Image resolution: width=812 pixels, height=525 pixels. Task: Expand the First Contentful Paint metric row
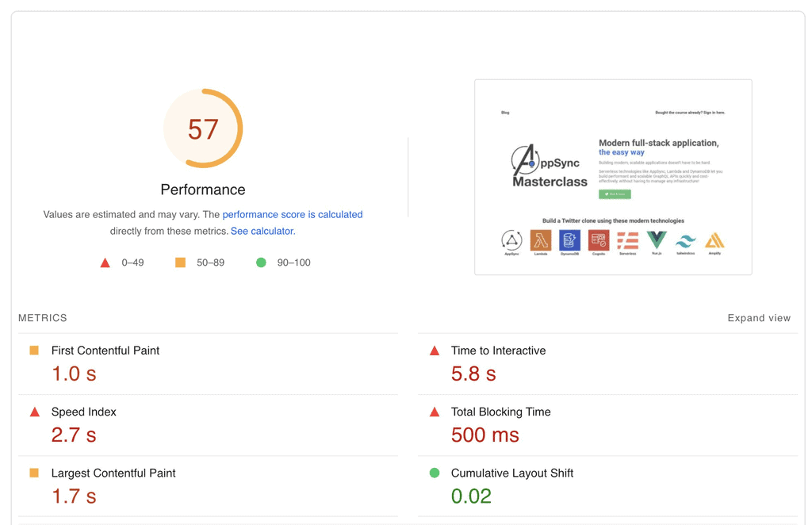pos(105,351)
